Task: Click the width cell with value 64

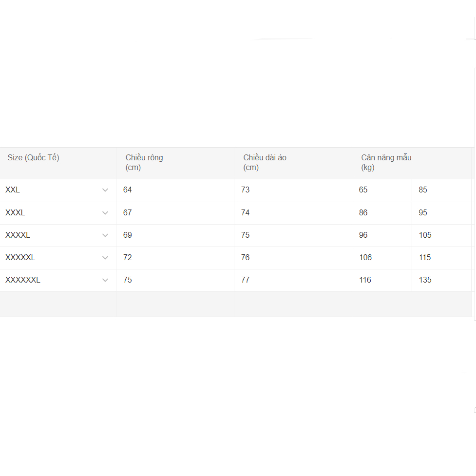Action: point(175,190)
